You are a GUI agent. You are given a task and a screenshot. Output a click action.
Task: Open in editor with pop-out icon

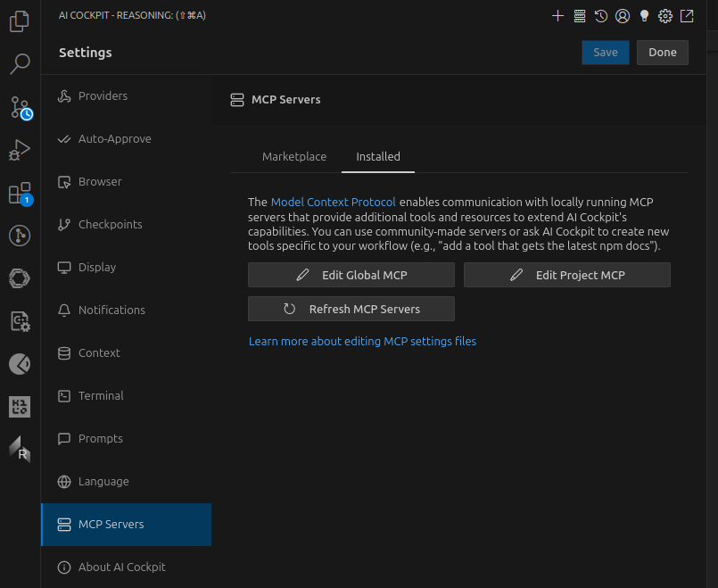tap(687, 15)
